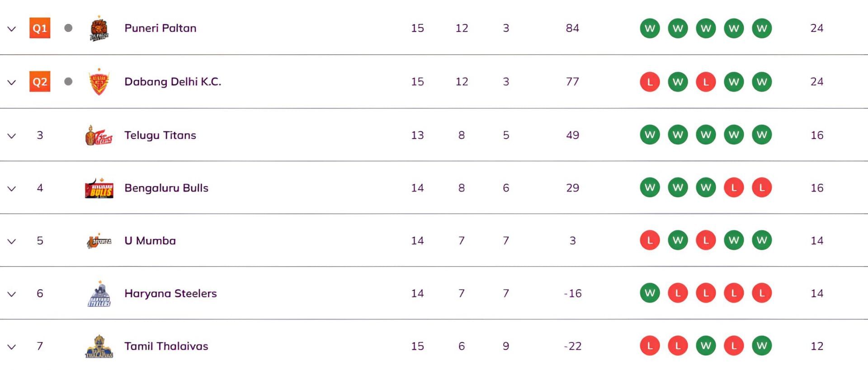
Task: Expand the Telugu Titans row details
Action: [x=12, y=136]
